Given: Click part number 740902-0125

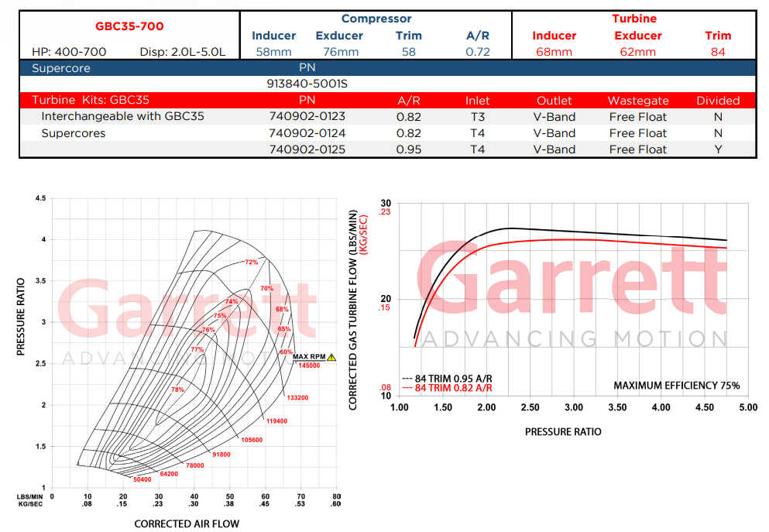Looking at the screenshot, I should pos(307,149).
